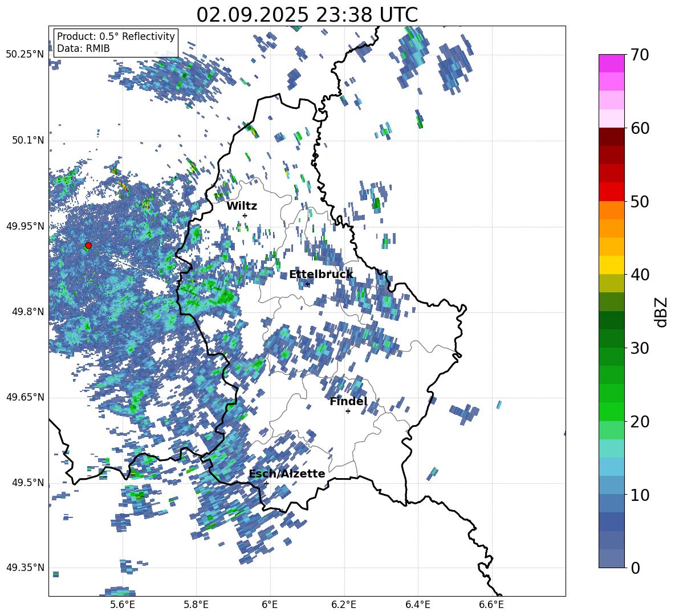
Task: Click the Findel cross marker
Action: click(x=348, y=411)
